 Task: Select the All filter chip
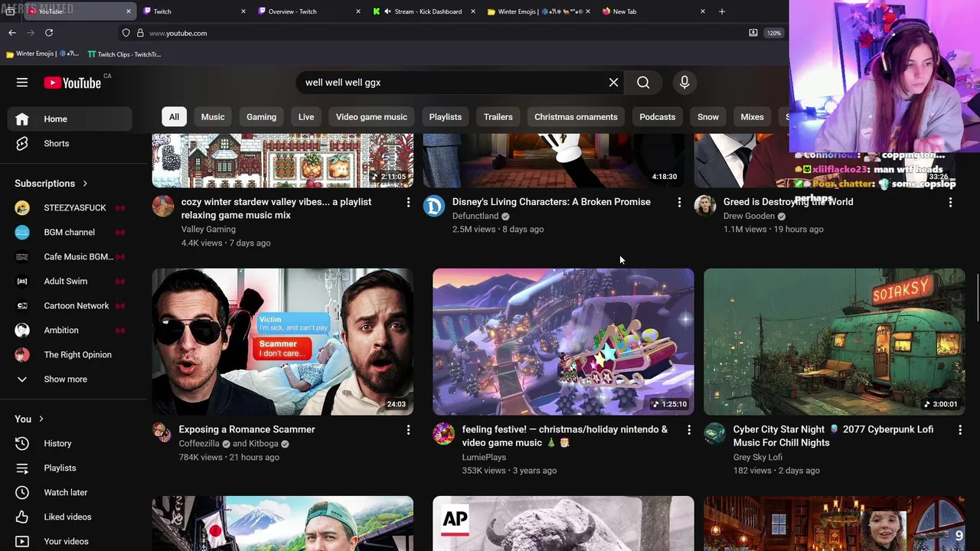tap(174, 117)
